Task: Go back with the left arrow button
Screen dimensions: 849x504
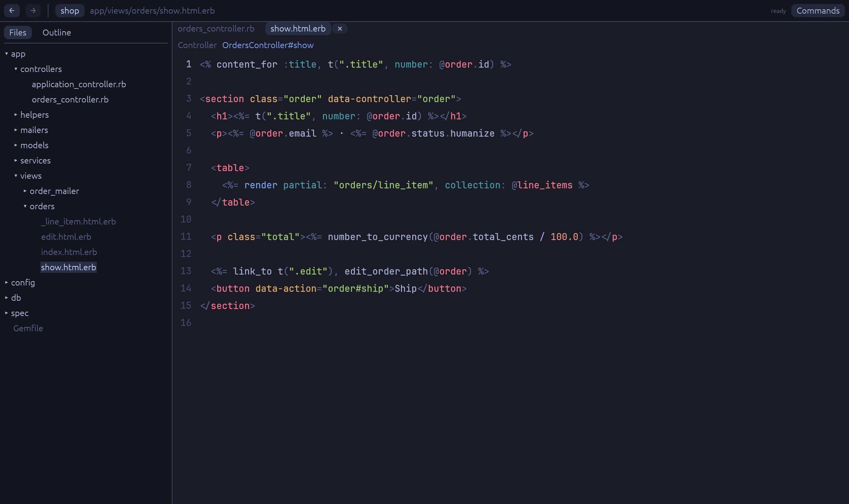Action: pyautogui.click(x=12, y=11)
